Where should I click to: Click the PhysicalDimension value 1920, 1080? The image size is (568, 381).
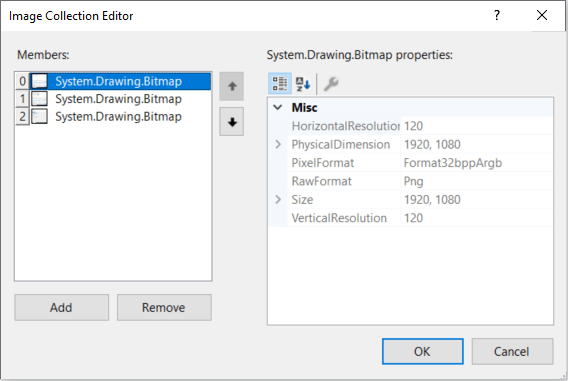click(432, 145)
